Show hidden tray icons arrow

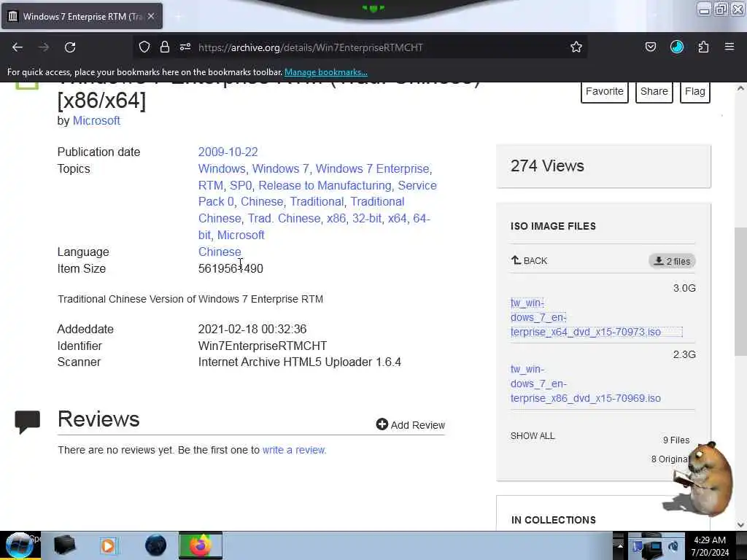(620, 546)
